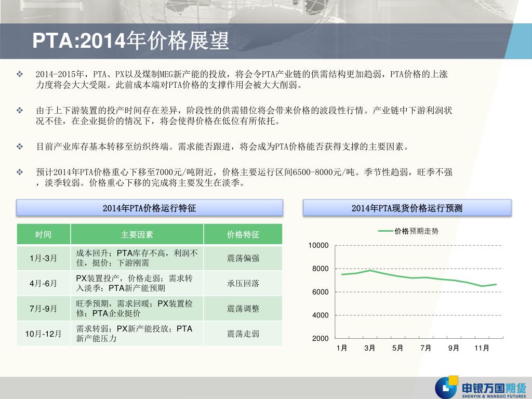Viewport: 532px width, 399px height.
Task: Click the cell starting PX装置投产
Action: 137,283
